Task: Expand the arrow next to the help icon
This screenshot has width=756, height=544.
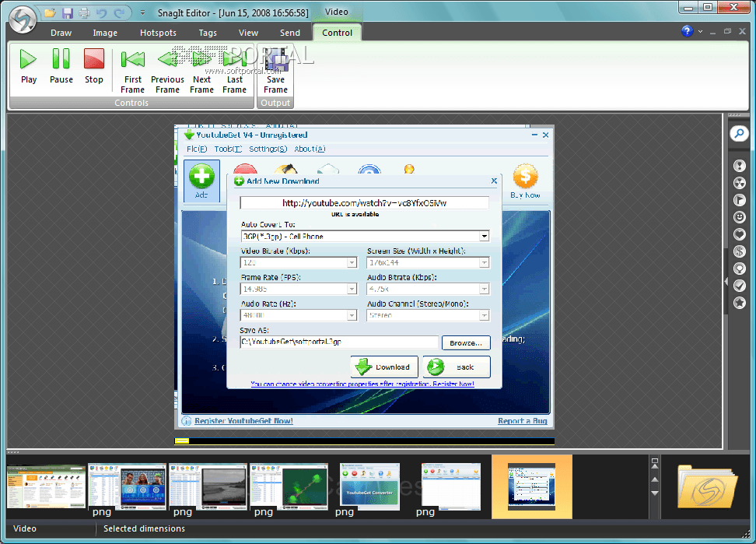Action: [700, 31]
